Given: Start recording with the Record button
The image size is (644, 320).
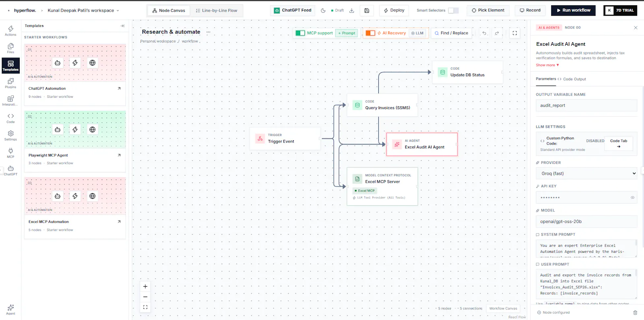Looking at the screenshot, I should (x=530, y=10).
